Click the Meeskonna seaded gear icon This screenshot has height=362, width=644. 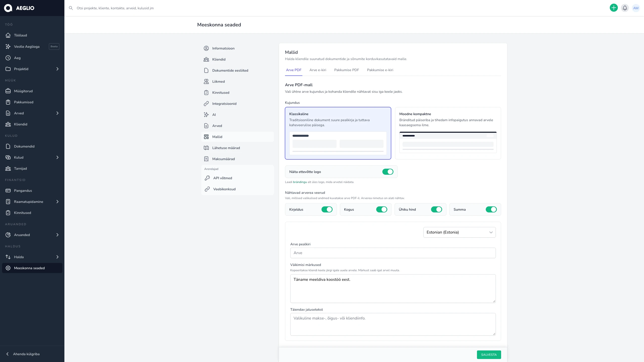pyautogui.click(x=8, y=268)
